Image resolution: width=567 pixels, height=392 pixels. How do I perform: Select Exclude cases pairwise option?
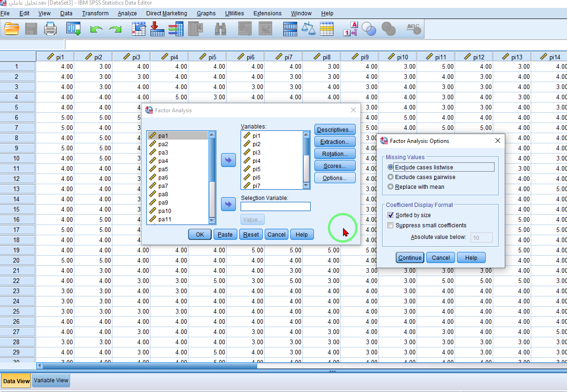pyautogui.click(x=391, y=177)
